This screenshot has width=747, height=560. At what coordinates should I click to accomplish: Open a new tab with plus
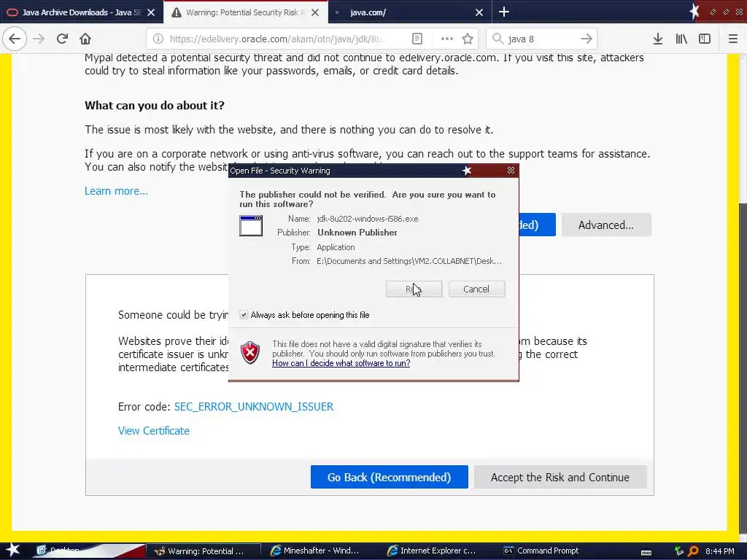tap(504, 12)
